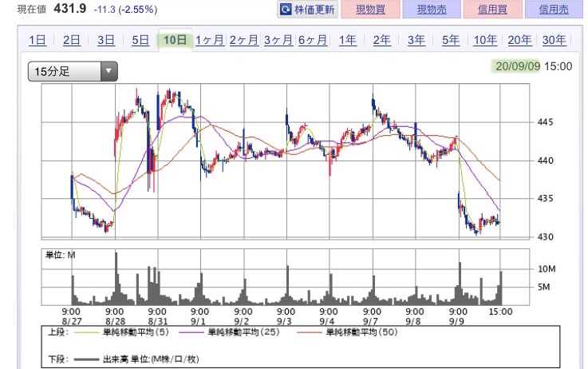This screenshot has height=369, width=588.
Task: Click the green line swatch for 5-period average
Action: click(x=86, y=332)
